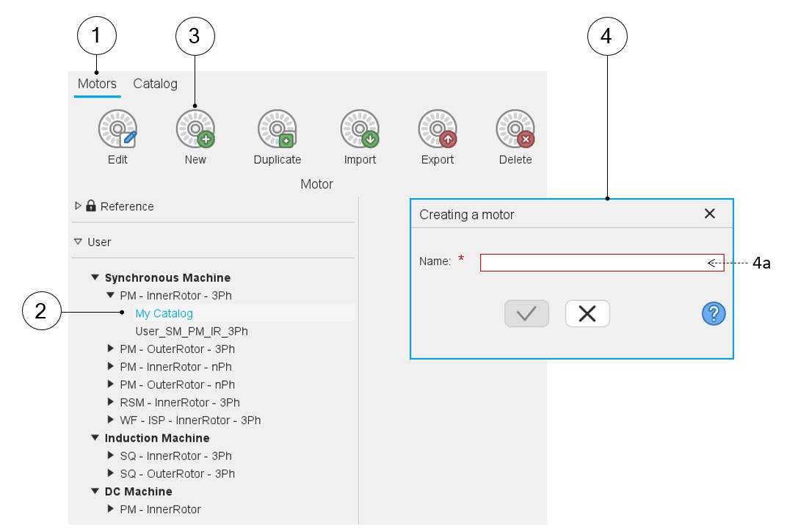
Task: Open the blue help question mark
Action: click(713, 314)
